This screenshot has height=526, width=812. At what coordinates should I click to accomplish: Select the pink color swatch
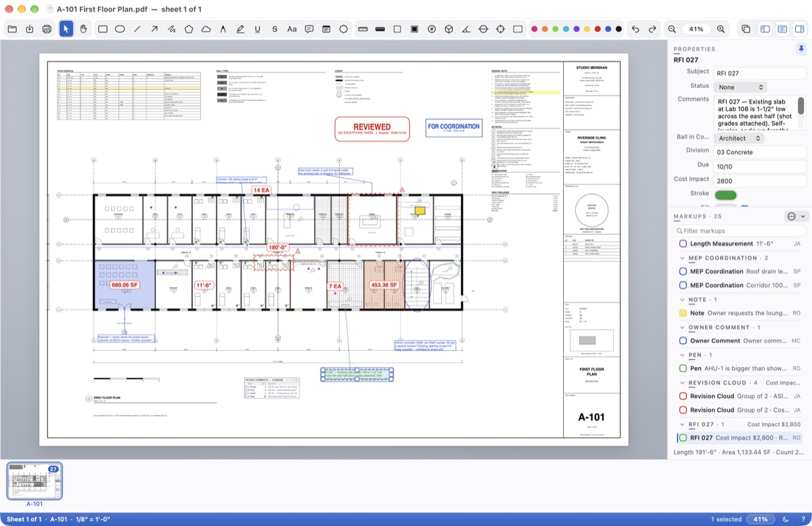tap(535, 29)
